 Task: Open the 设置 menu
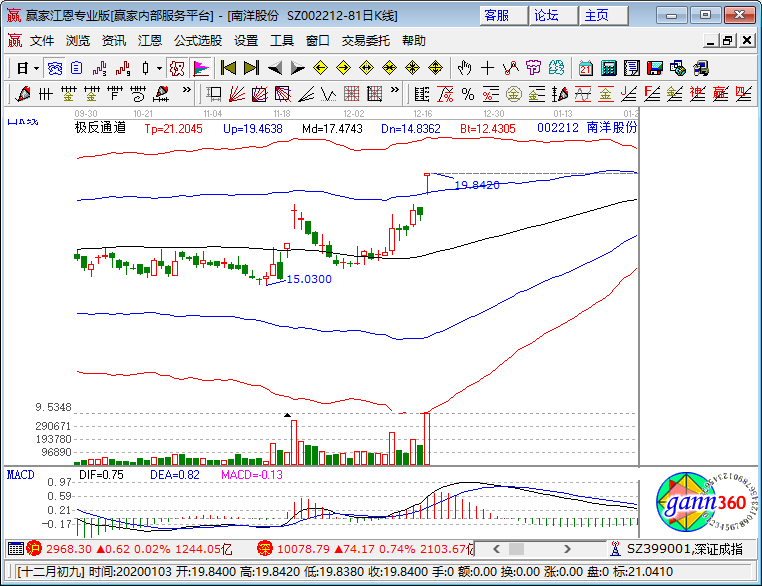click(x=246, y=41)
